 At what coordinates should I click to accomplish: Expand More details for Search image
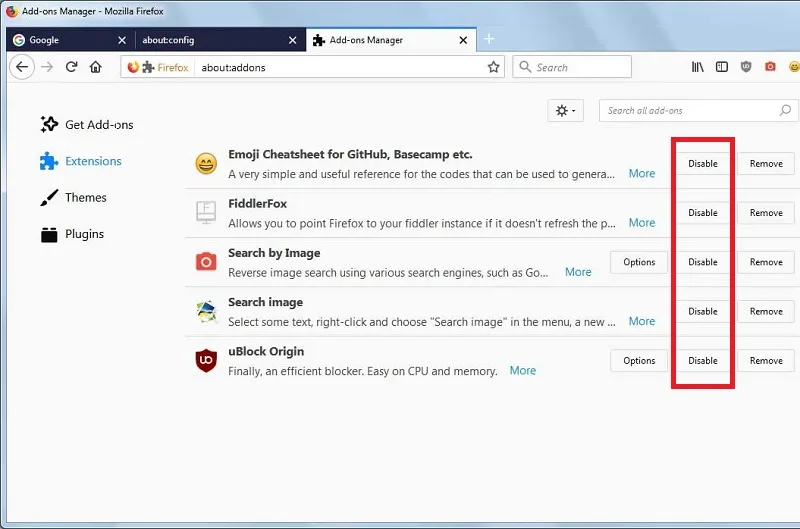[x=641, y=321]
